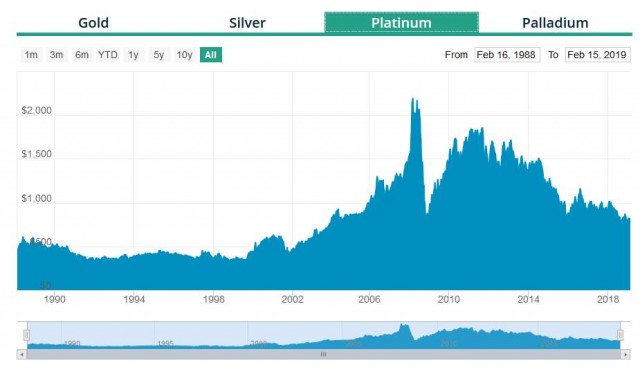Show the 5y price range
The height and width of the screenshot is (374, 640).
tap(159, 55)
